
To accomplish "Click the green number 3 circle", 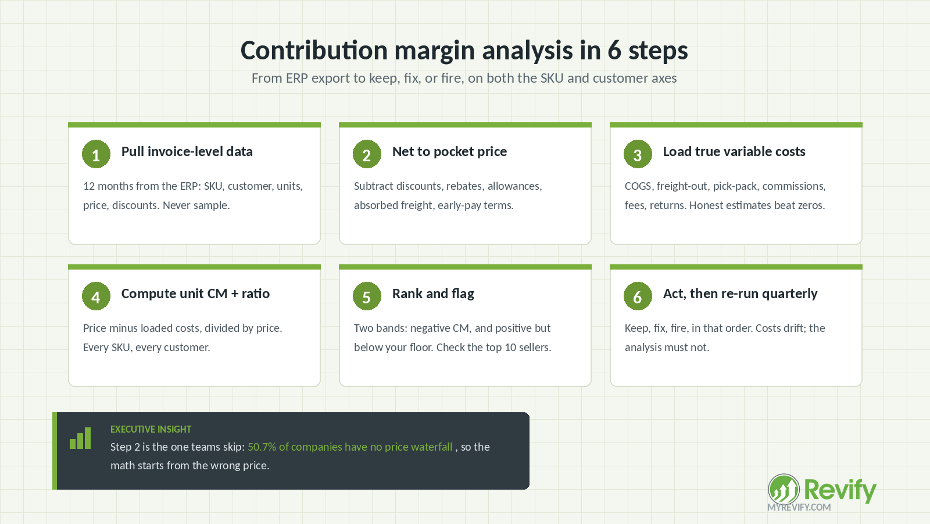I will (638, 154).
